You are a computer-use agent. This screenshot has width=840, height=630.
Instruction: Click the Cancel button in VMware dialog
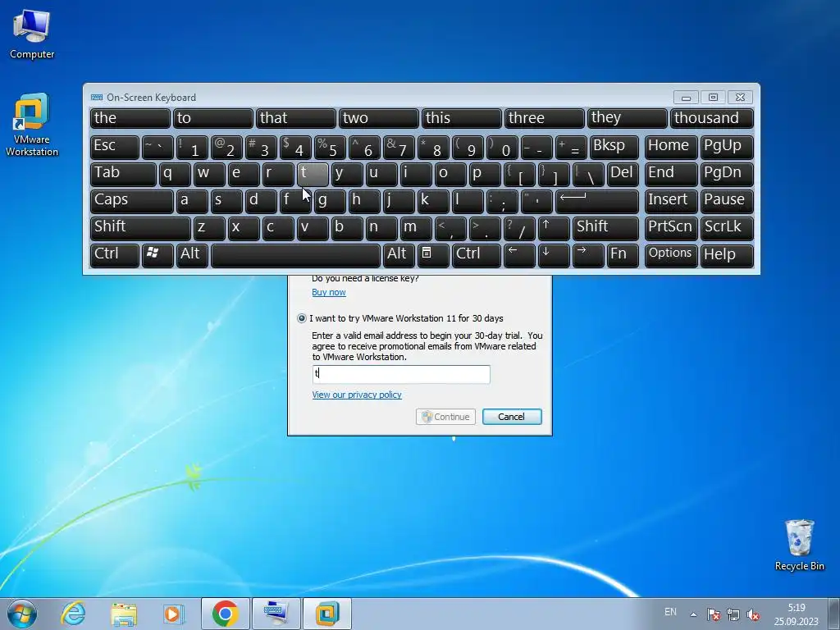pos(512,417)
